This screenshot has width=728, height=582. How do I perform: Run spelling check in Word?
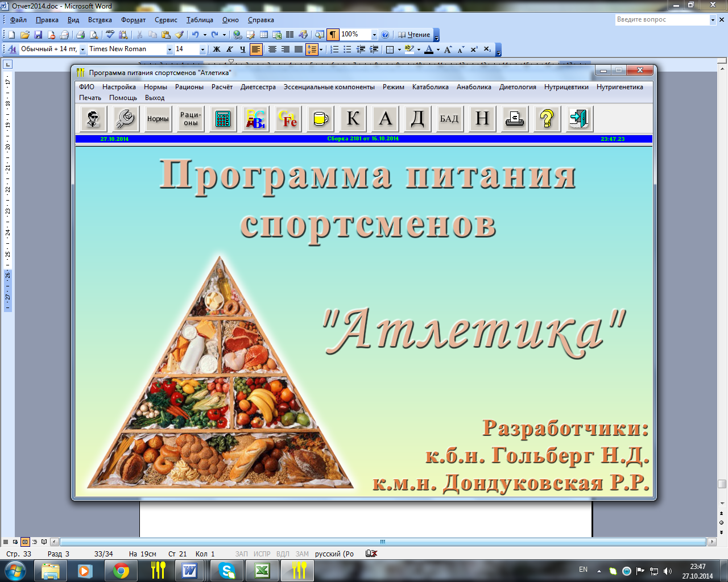110,35
